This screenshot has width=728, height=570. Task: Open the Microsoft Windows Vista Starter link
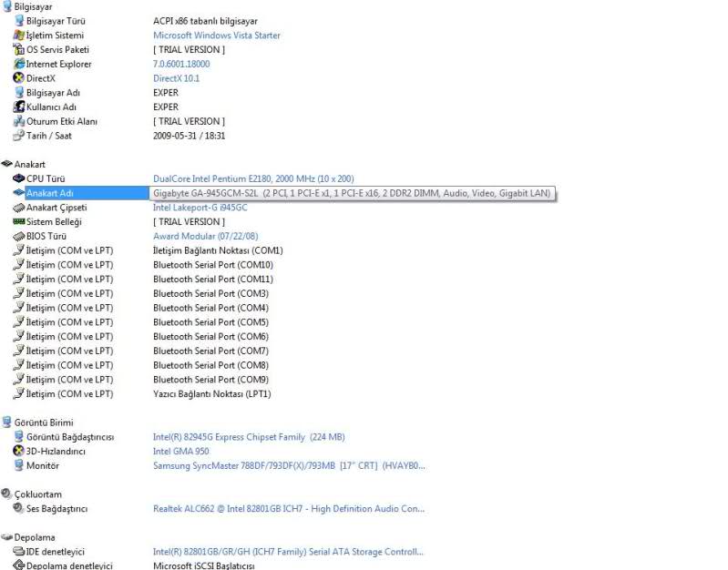coord(216,36)
